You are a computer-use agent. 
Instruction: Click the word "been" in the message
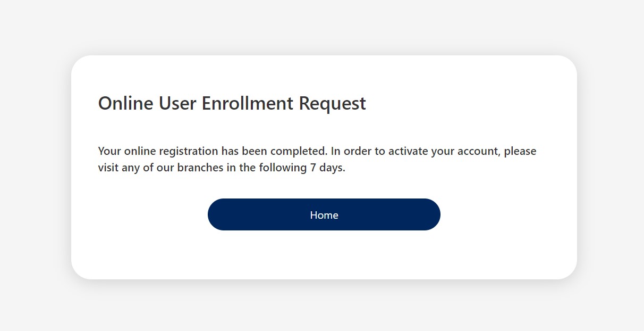tap(255, 151)
